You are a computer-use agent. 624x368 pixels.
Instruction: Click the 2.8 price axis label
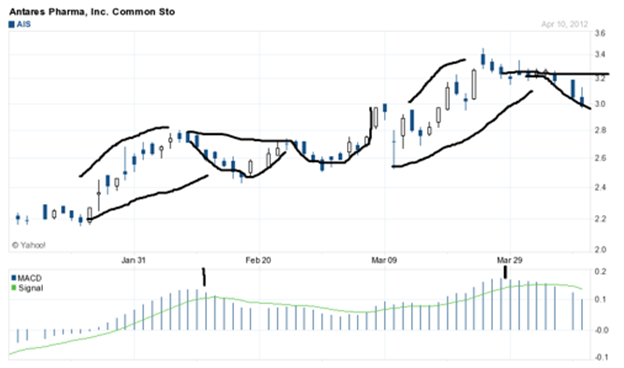point(600,130)
